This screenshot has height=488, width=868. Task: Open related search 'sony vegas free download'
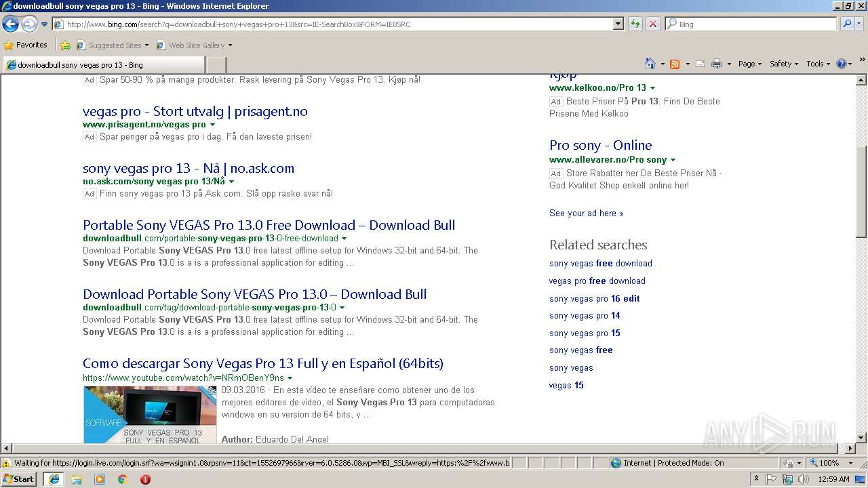[601, 263]
